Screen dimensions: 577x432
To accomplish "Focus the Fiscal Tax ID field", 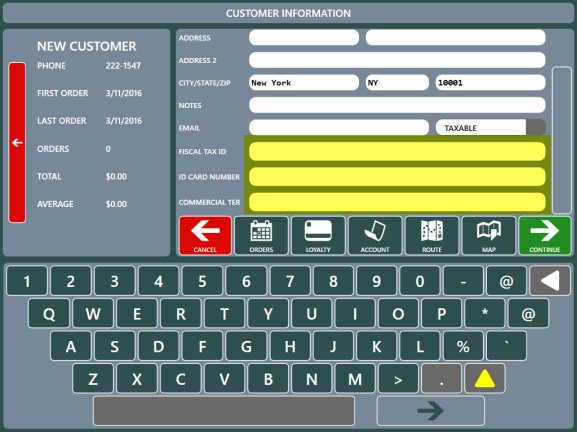I will point(397,151).
